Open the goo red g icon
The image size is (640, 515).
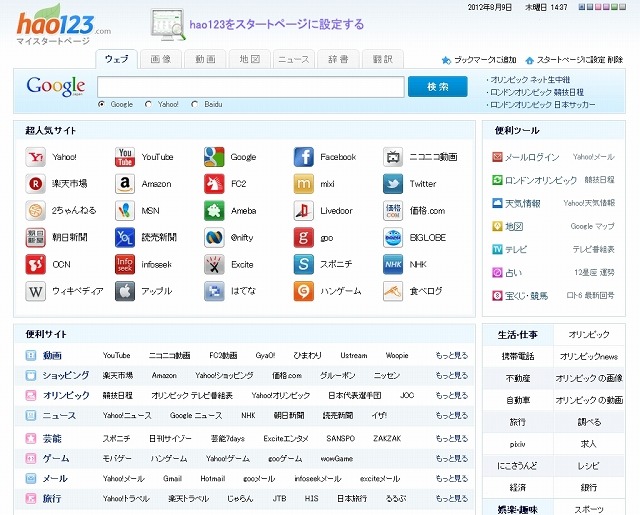pyautogui.click(x=304, y=238)
